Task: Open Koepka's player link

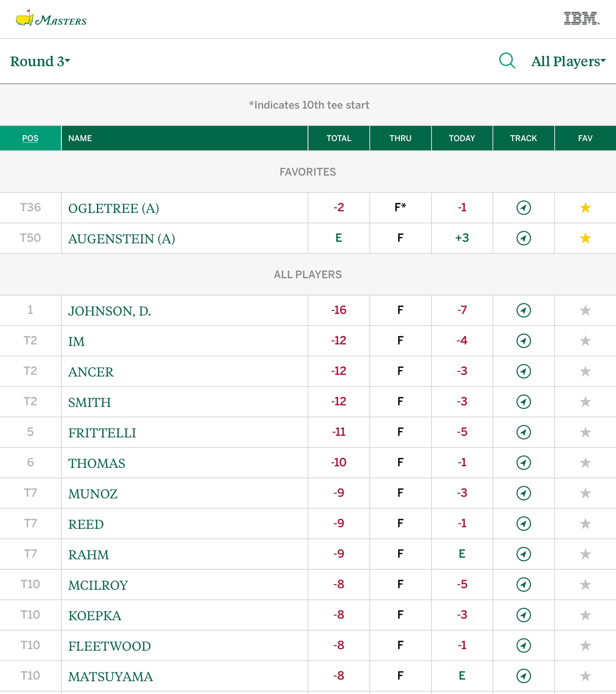Action: (95, 616)
